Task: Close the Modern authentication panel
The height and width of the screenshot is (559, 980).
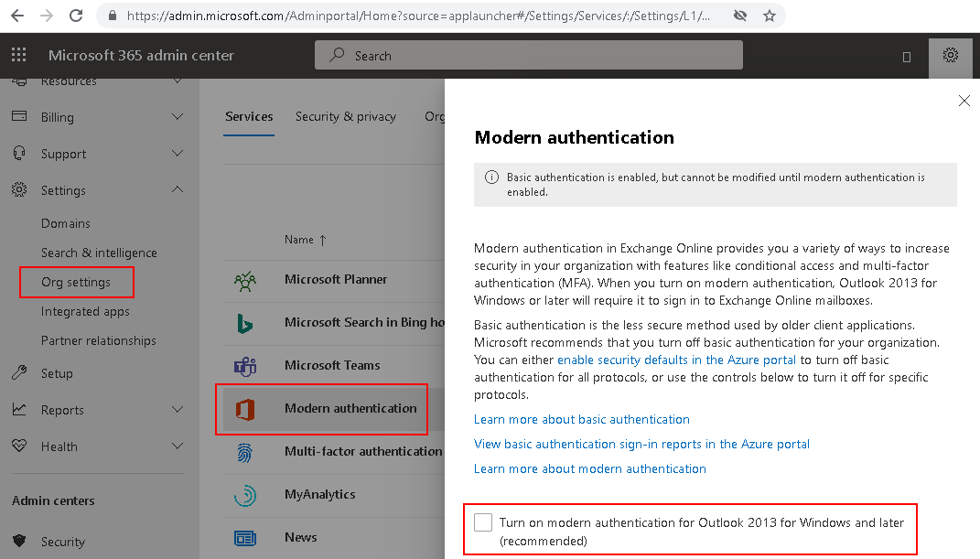Action: [x=964, y=101]
